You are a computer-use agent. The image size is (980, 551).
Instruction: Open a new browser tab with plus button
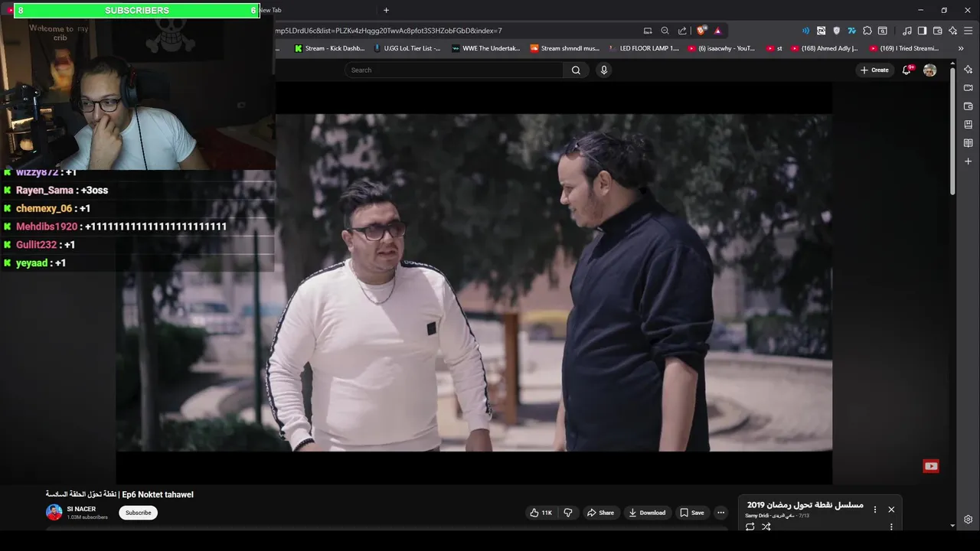tap(386, 10)
